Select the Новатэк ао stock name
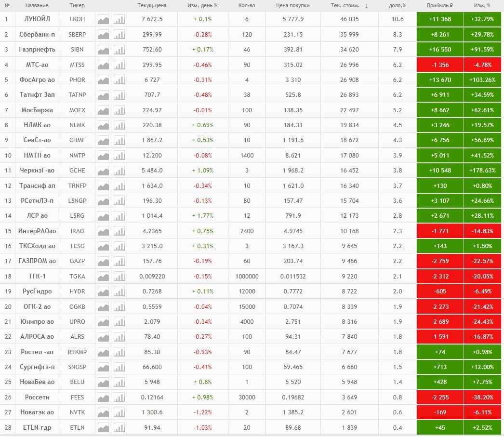Image resolution: width=504 pixels, height=437 pixels. (x=37, y=412)
